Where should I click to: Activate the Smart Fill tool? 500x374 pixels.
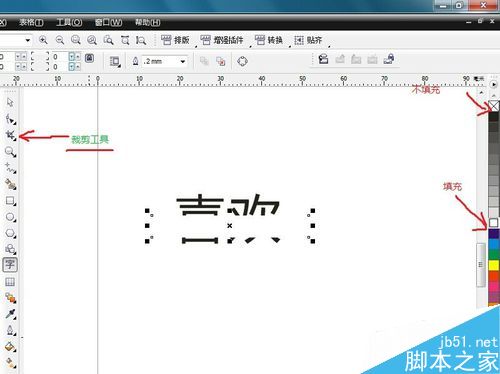pyautogui.click(x=10, y=184)
